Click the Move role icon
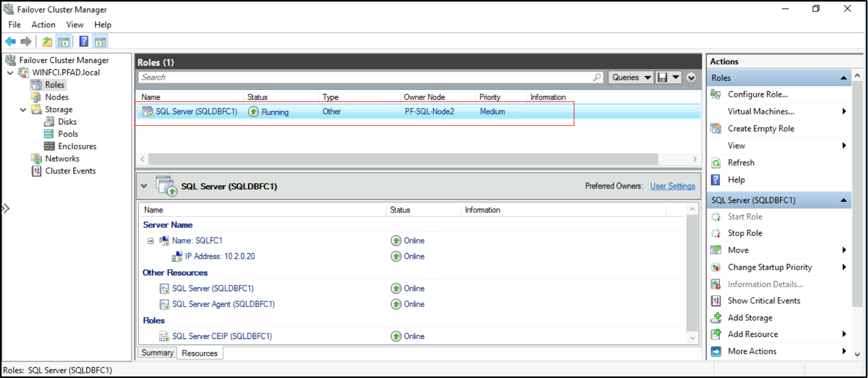868x378 pixels. [716, 250]
